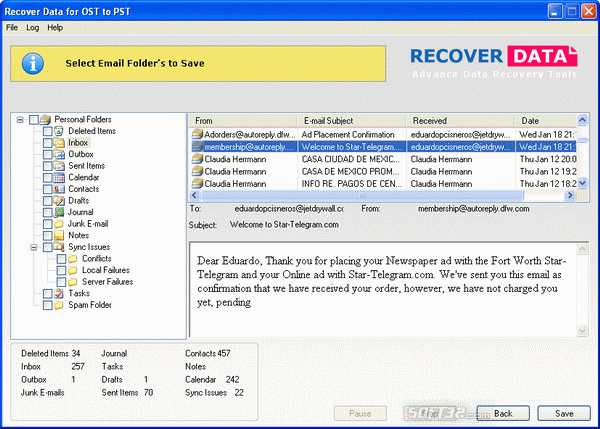Click the Journal book icon
The width and height of the screenshot is (600, 429).
coord(59,212)
